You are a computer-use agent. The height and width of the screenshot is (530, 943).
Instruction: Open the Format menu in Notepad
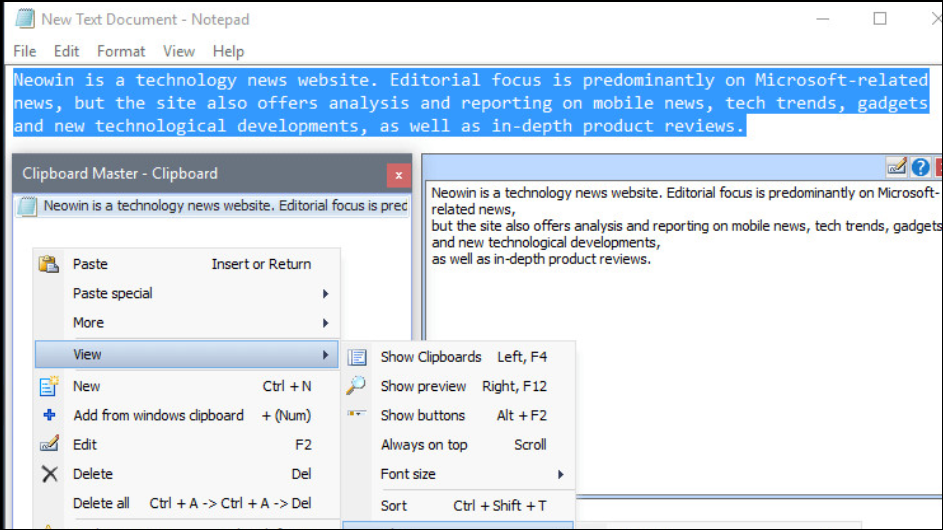[x=121, y=52]
